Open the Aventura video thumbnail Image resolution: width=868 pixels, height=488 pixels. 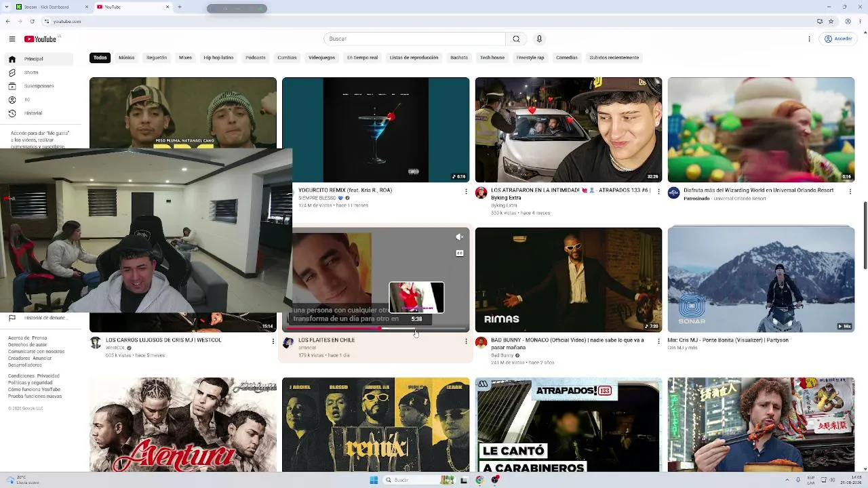183,424
